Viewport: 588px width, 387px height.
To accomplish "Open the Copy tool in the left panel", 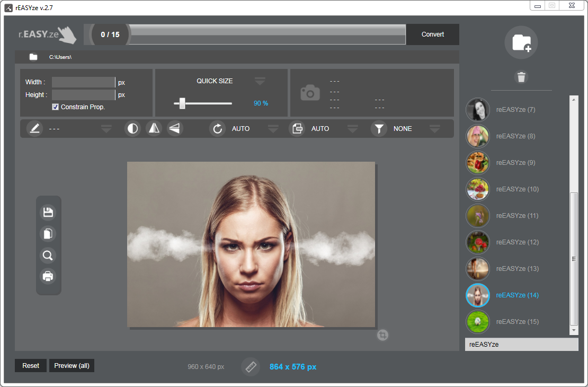I will 48,233.
